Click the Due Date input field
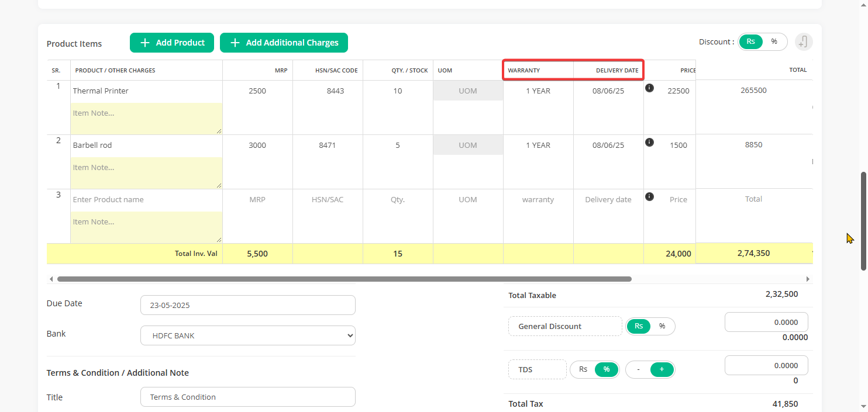868x412 pixels. pyautogui.click(x=247, y=305)
